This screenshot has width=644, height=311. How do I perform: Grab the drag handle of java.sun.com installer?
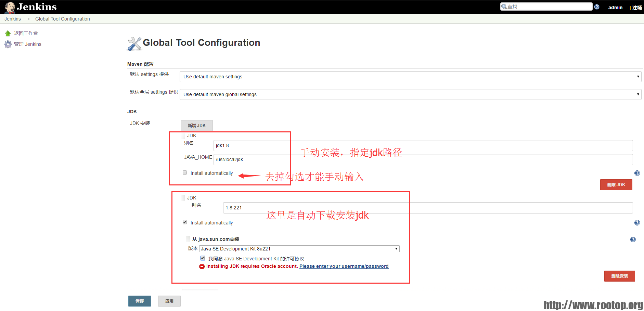coord(188,239)
